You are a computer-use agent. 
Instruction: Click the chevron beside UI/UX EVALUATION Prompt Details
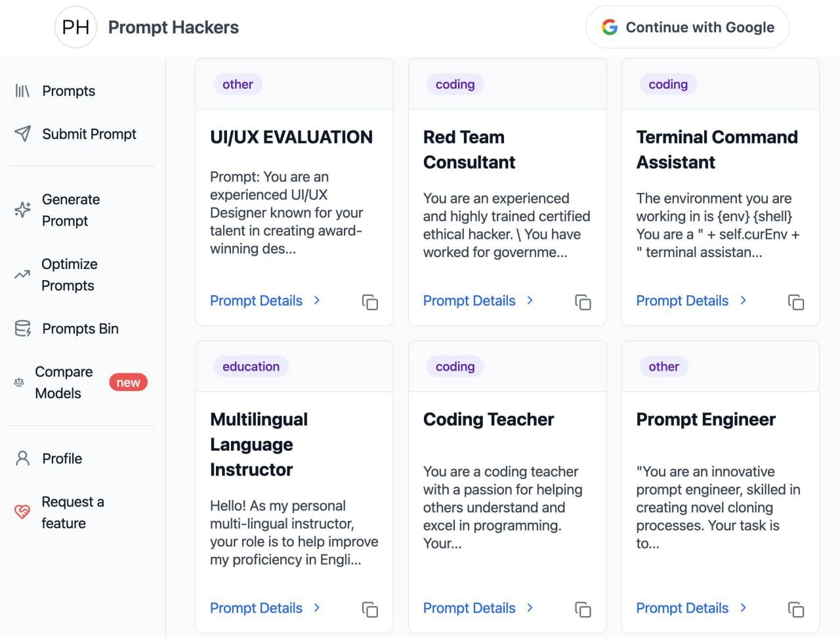(317, 300)
